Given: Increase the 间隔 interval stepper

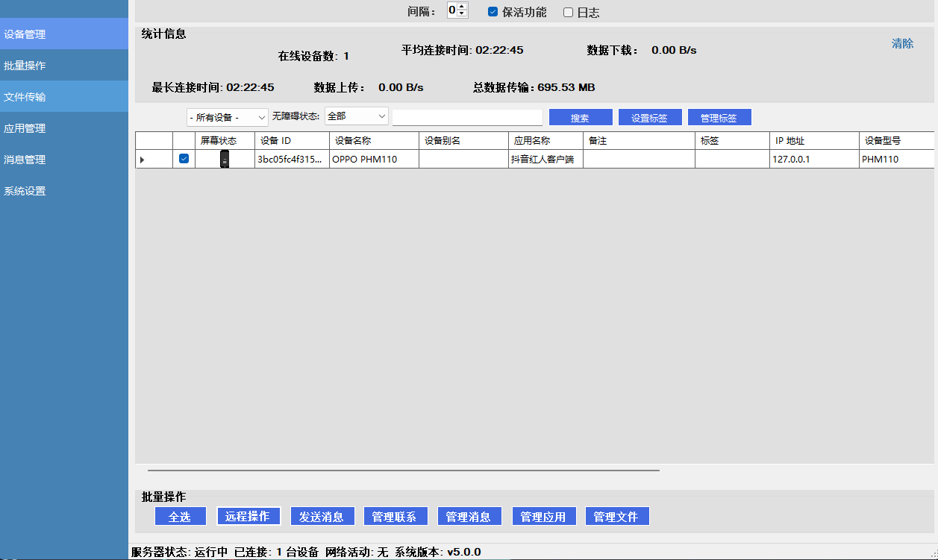Looking at the screenshot, I should [463, 7].
